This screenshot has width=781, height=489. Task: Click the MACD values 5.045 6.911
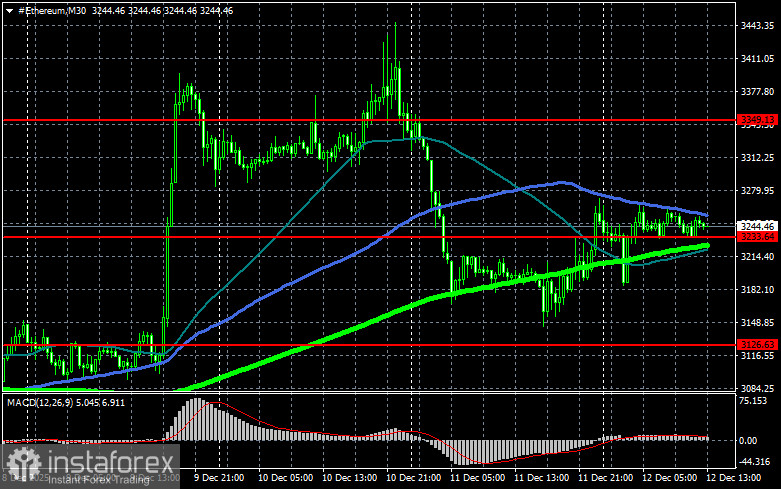pyautogui.click(x=100, y=402)
